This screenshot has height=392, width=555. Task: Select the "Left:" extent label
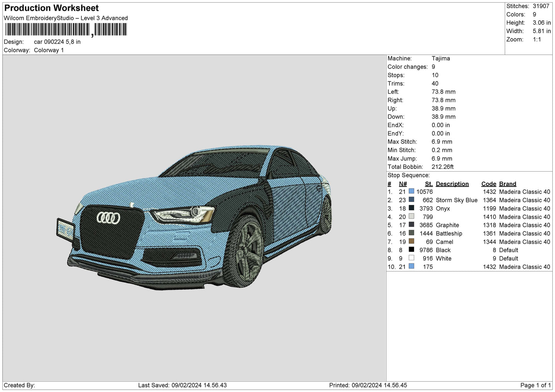tap(393, 92)
